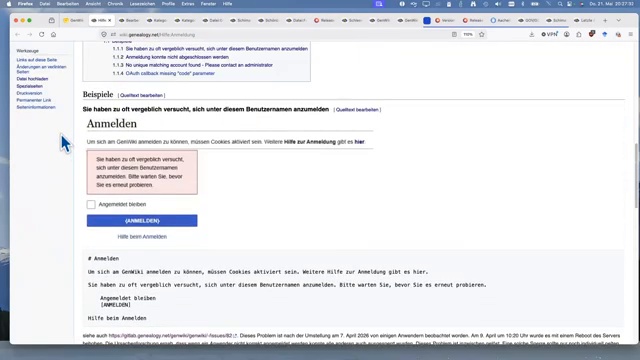Open the Lesezeichen menu
640x360 pixels.
142,4
